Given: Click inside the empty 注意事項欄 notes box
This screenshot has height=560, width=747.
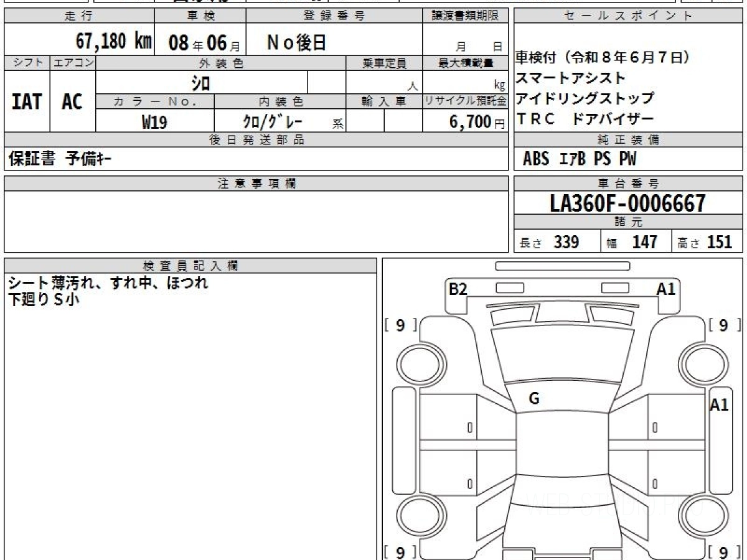Looking at the screenshot, I should coord(256,221).
